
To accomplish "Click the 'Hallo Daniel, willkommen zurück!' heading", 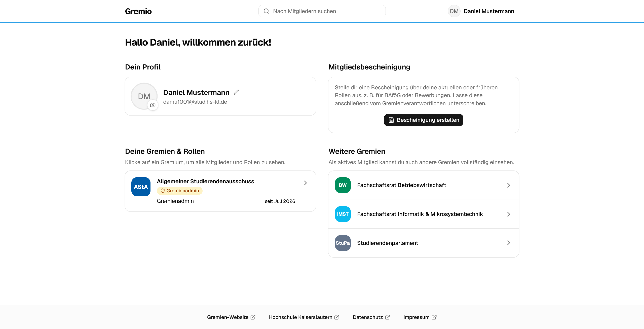I will [198, 42].
